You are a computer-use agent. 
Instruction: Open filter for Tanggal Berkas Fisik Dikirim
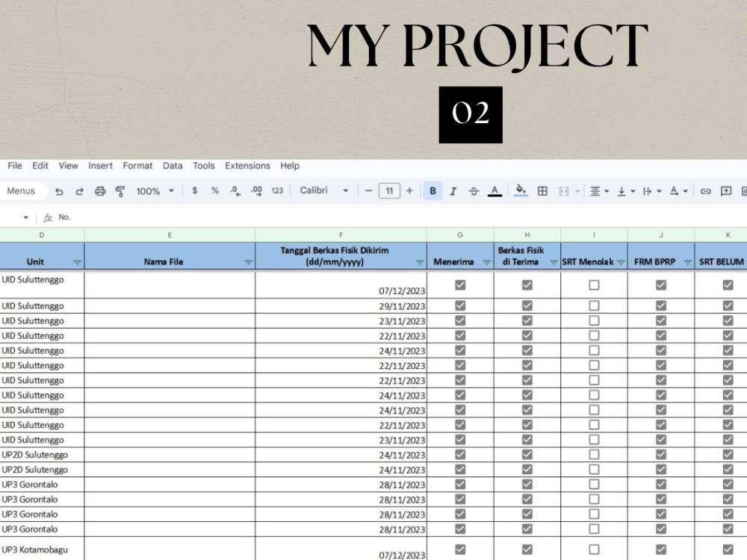(420, 262)
